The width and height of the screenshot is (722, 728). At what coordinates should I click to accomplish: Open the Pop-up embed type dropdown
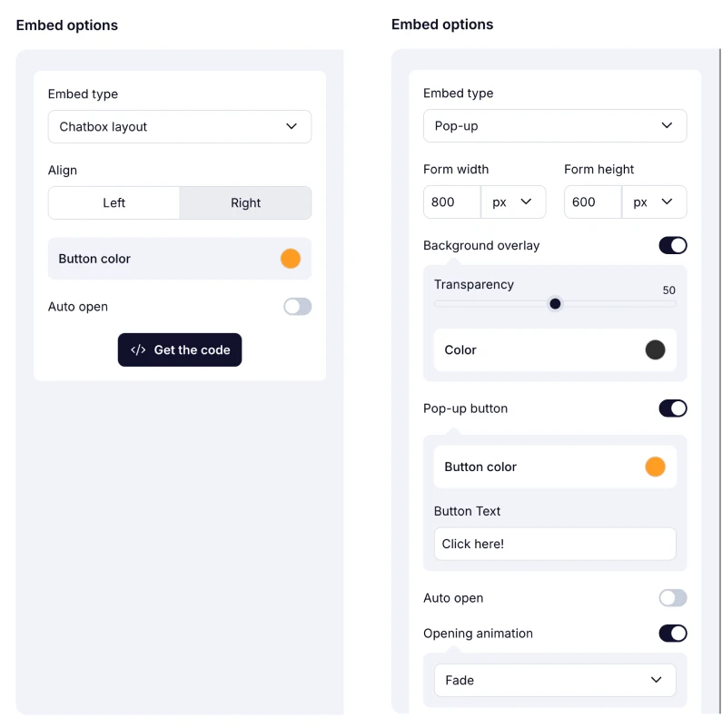555,126
